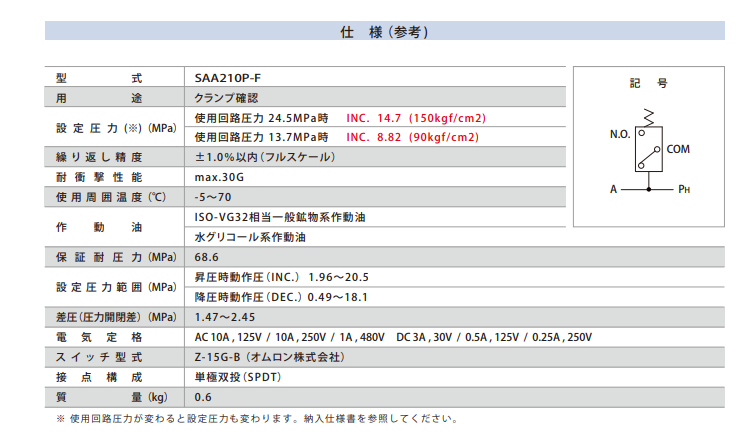Click the spring zigzag symbol atop the diagram
Viewport: 747px width, 448px height.
648,118
